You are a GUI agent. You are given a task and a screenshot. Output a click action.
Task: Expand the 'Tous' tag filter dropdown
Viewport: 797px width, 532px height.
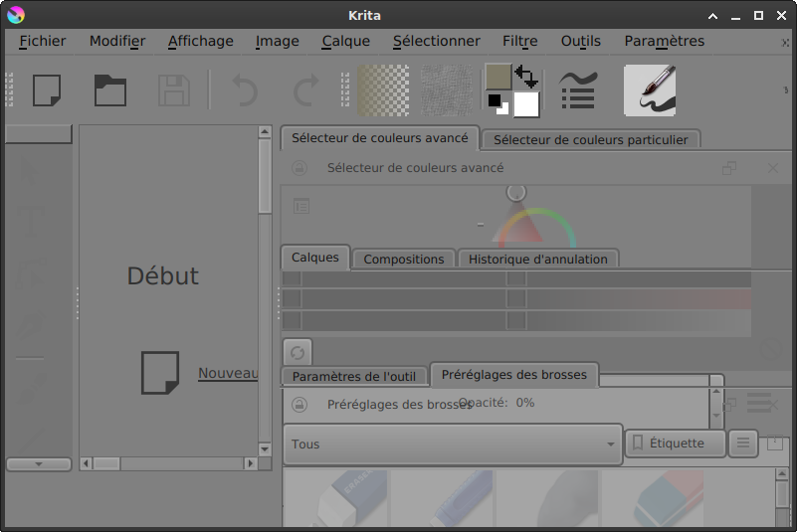click(x=453, y=444)
